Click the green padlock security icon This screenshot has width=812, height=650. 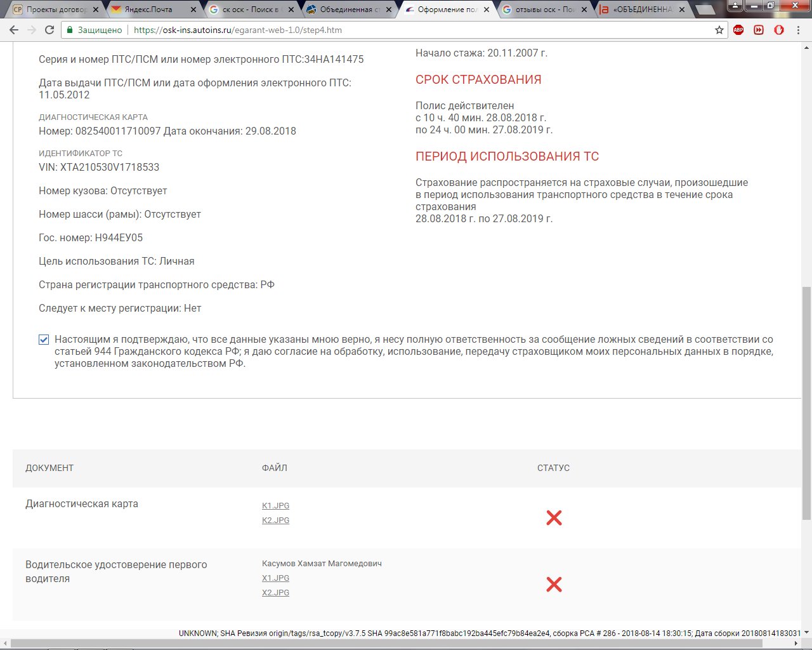pyautogui.click(x=70, y=30)
